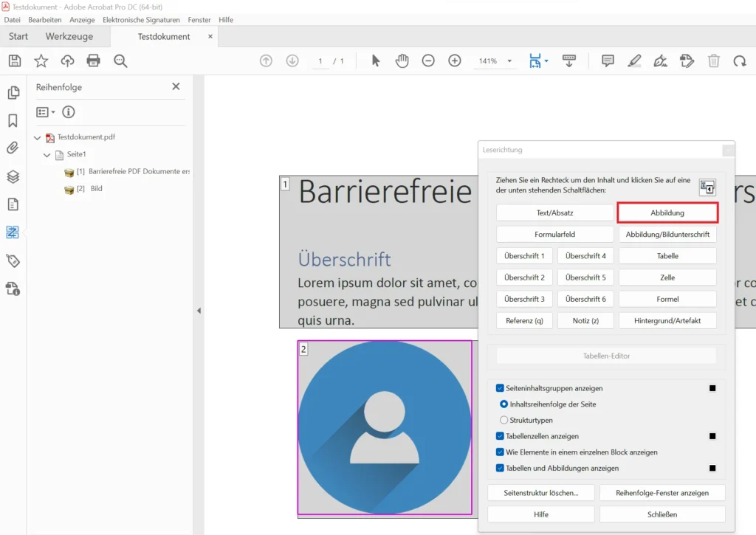Screen dimensions: 756x535
Task: Open the zoom level dropdown at 141%
Action: coord(509,61)
